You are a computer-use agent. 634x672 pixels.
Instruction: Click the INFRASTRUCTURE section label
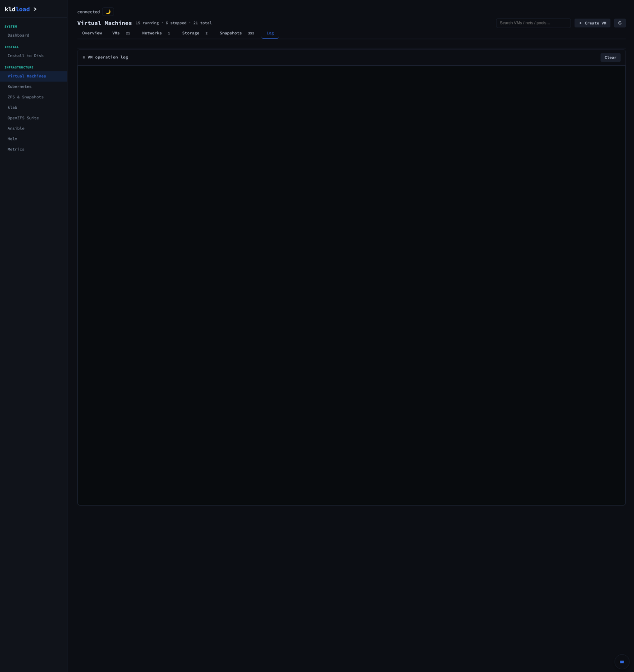click(x=19, y=68)
